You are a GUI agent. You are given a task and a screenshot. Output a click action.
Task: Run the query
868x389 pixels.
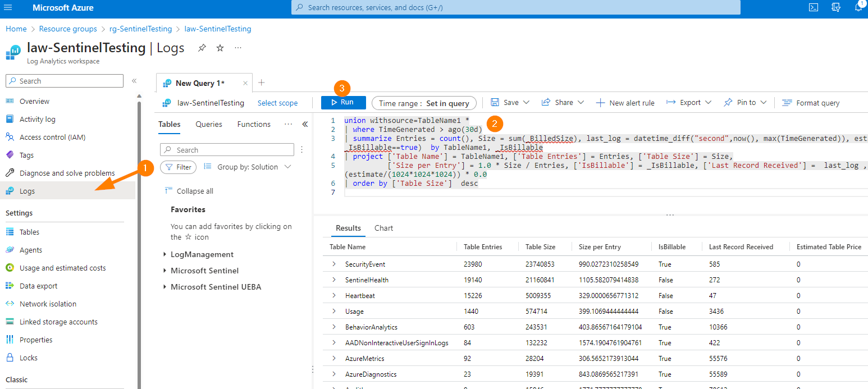pos(343,103)
